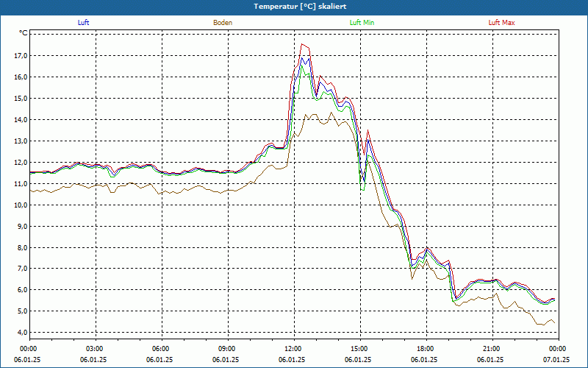
Task: Click the 11,0 y-axis value
Action: (x=21, y=183)
